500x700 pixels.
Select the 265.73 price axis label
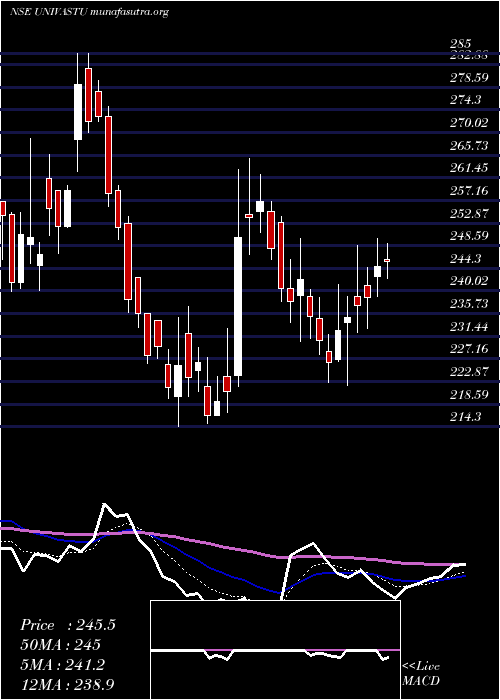point(470,146)
